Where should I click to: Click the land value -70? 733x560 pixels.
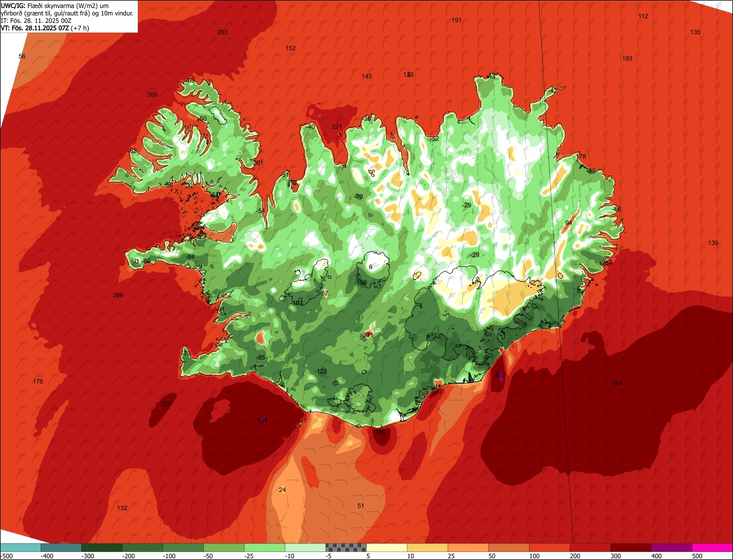coord(358,196)
